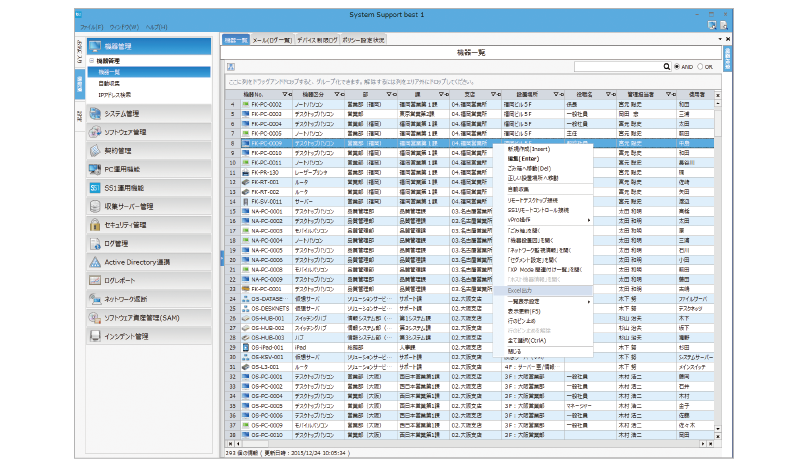Open the filter dropdown on 役職名 column

click(609, 95)
